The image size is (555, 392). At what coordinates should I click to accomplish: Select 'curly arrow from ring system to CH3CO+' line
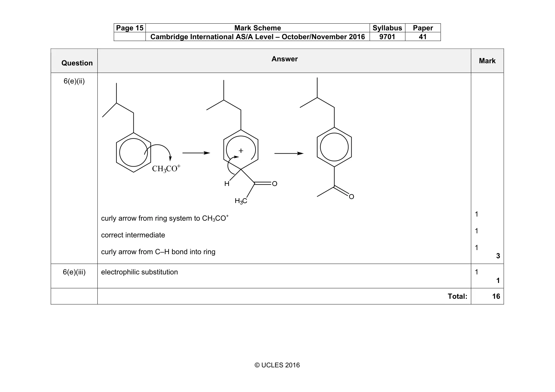click(x=165, y=218)
